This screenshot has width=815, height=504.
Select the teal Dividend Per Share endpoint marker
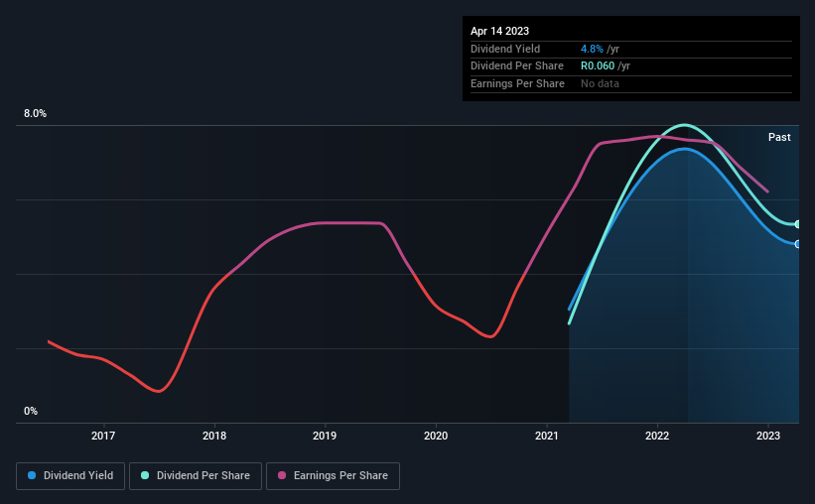click(797, 224)
